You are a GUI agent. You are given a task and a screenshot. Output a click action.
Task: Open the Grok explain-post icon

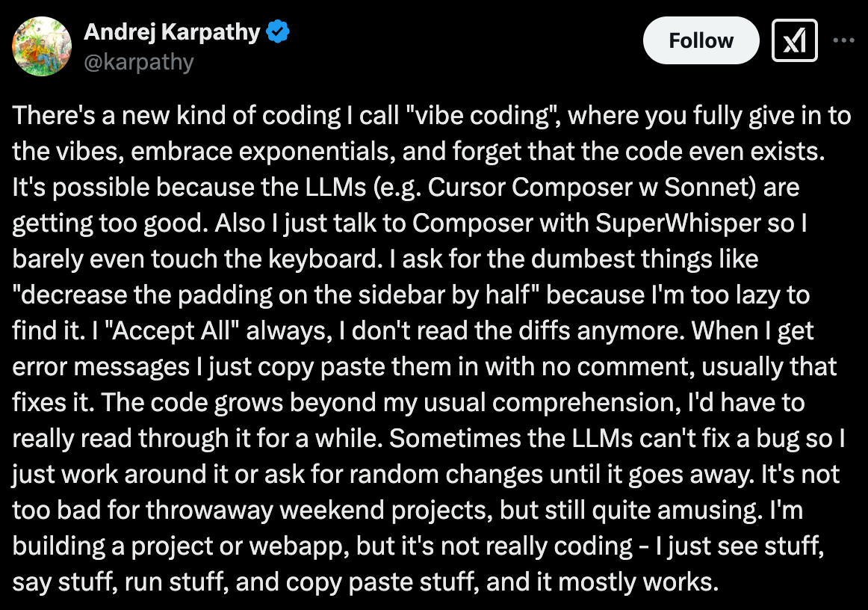pyautogui.click(x=795, y=41)
